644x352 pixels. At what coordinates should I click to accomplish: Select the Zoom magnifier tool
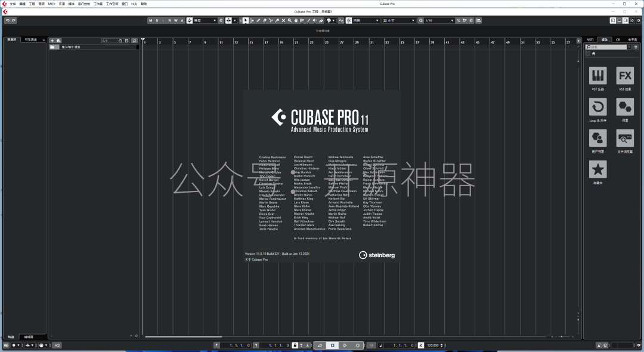290,20
